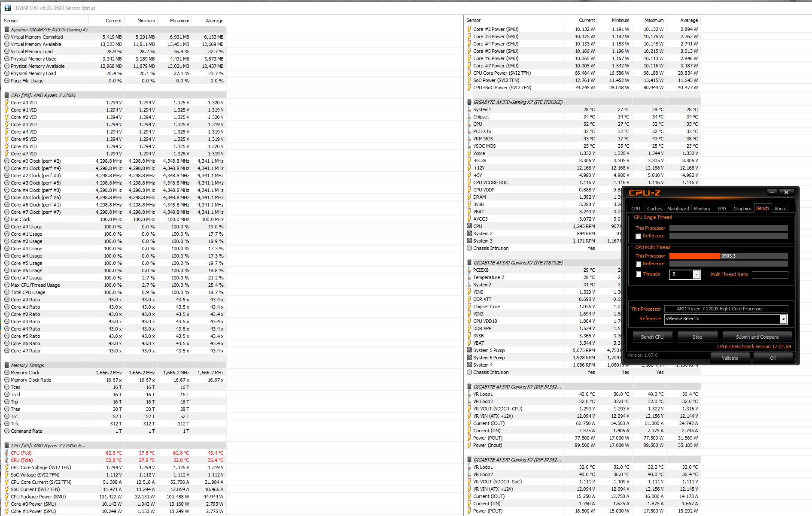Click the Memory Clock row icon

tap(7, 373)
